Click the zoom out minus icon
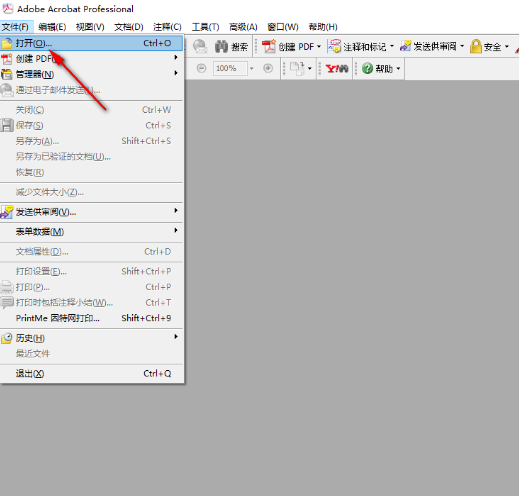Viewport: 519px width, 496px height. coord(201,68)
